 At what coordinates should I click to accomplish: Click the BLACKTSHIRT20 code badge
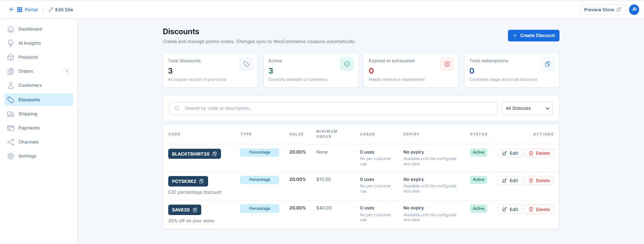194,154
